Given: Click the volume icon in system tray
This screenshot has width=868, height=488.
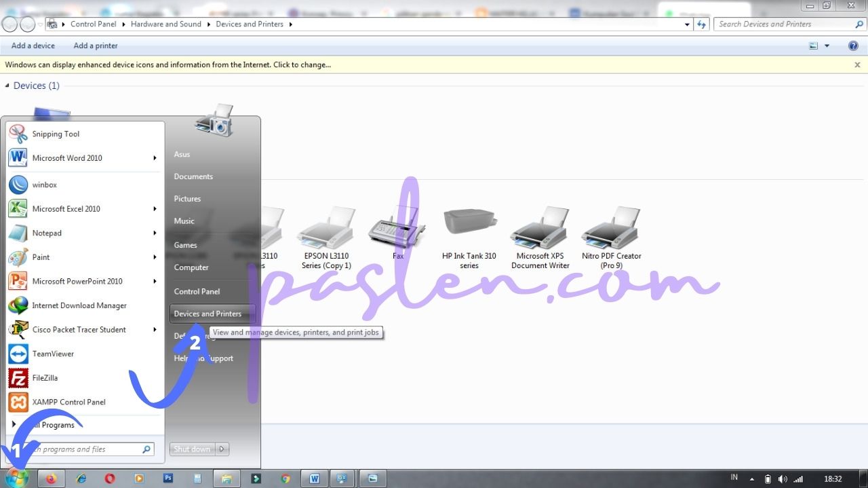Looking at the screenshot, I should [783, 479].
